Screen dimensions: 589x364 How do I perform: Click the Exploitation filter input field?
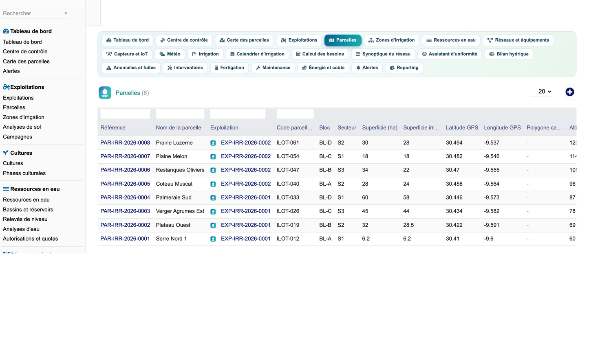[238, 114]
